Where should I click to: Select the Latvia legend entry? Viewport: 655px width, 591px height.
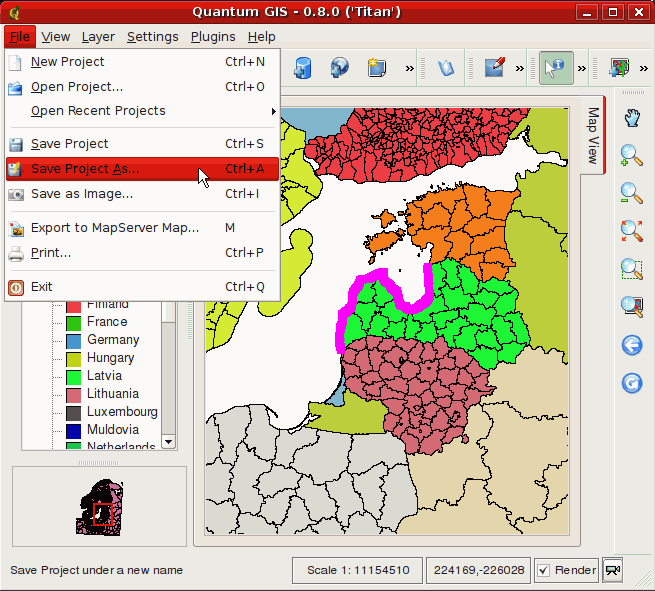pyautogui.click(x=104, y=376)
